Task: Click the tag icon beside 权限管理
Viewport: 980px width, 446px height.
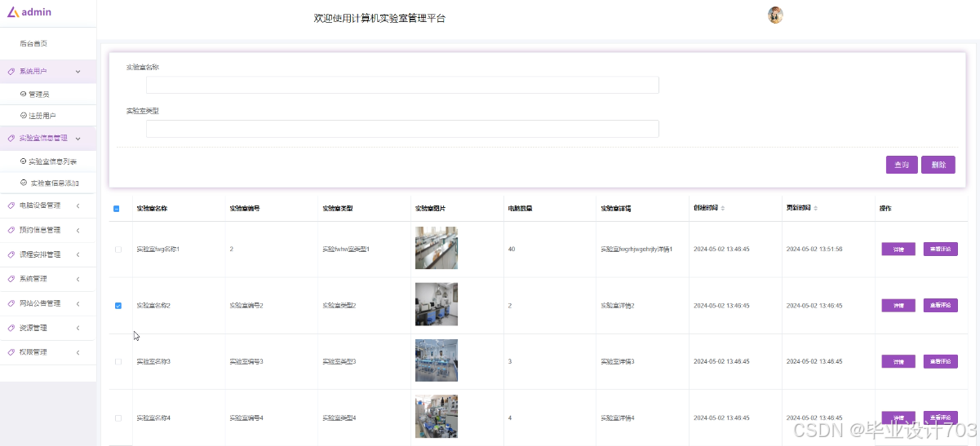Action: 11,352
